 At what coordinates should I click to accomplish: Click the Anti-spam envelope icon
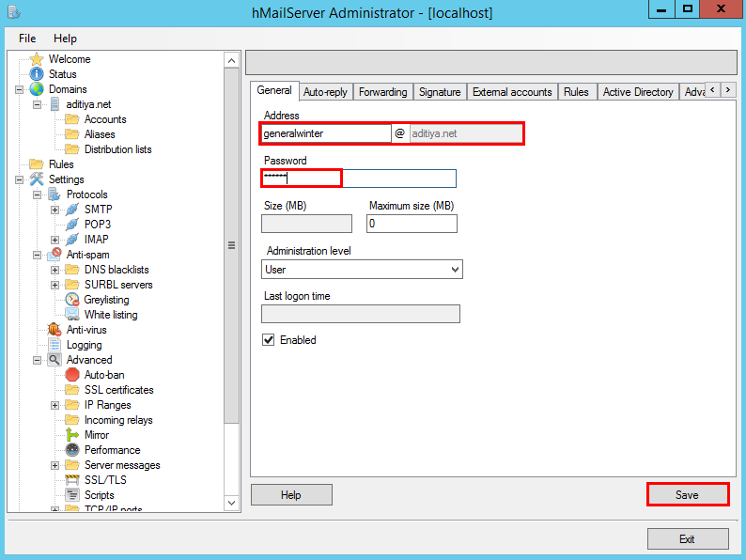pos(54,255)
